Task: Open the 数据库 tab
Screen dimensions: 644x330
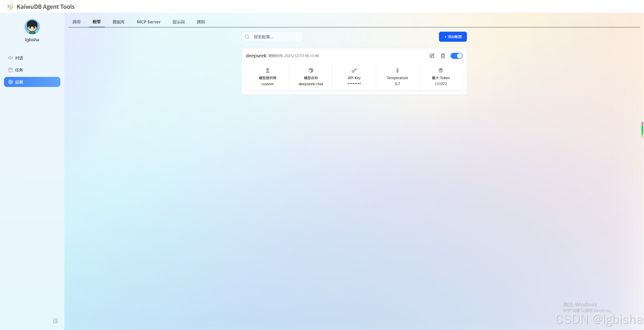Action: (x=118, y=22)
